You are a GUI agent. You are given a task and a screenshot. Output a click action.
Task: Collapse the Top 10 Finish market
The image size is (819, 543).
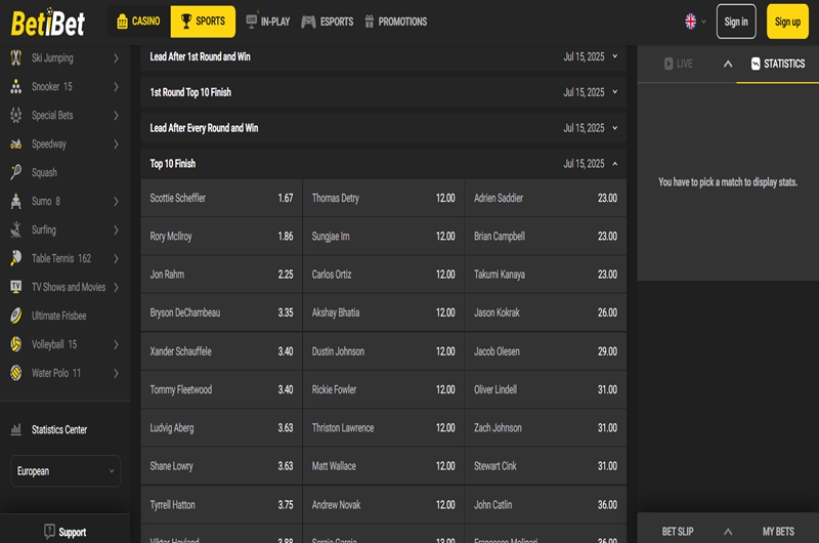tap(383, 163)
